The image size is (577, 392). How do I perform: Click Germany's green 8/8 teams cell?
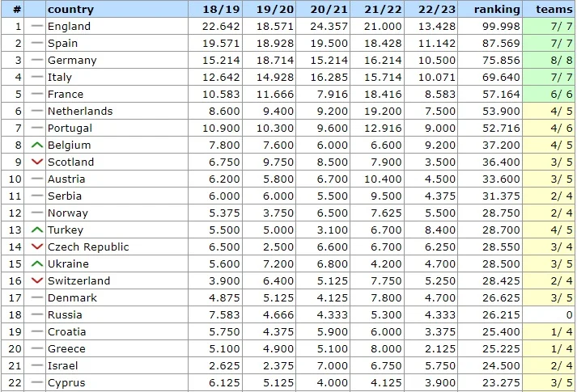550,61
